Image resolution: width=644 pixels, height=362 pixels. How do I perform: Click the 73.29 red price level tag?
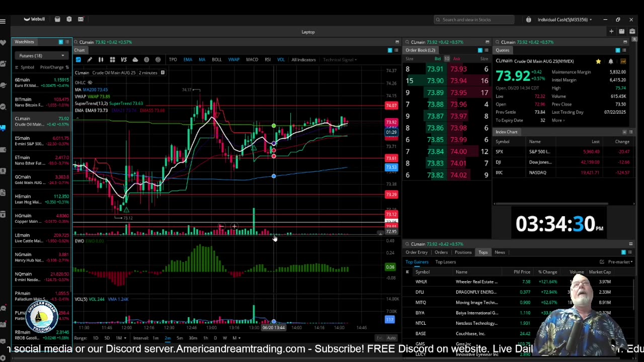[391, 195]
